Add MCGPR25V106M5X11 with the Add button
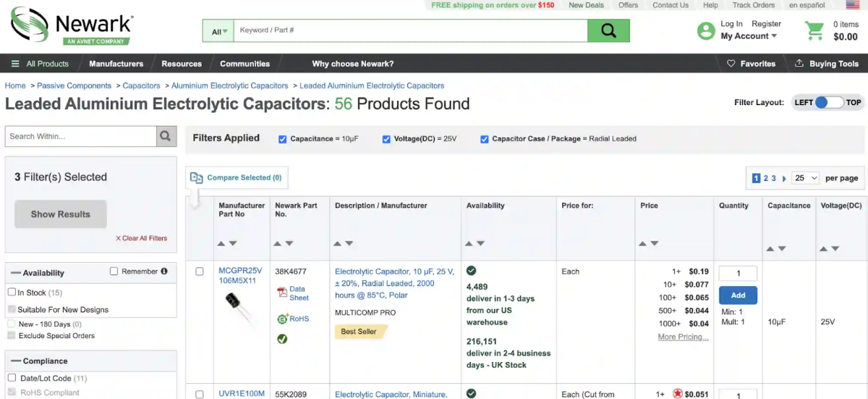The width and height of the screenshot is (868, 399). tap(738, 295)
